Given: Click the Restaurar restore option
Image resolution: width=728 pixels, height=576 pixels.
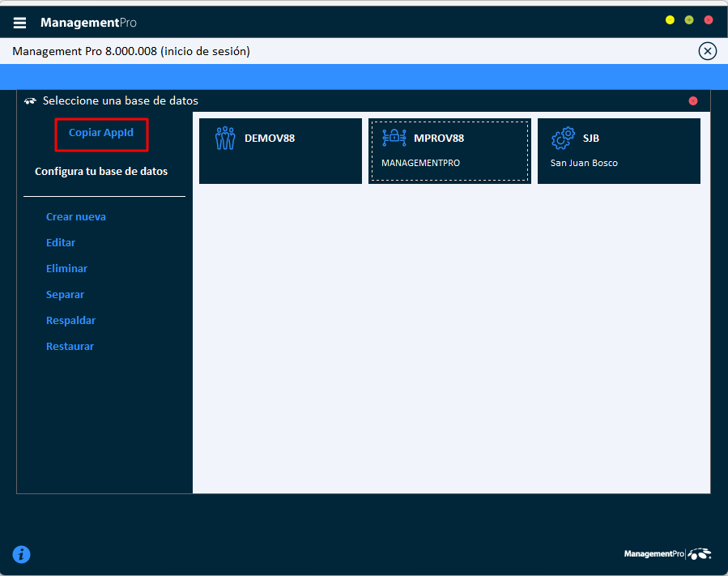Looking at the screenshot, I should tap(69, 346).
